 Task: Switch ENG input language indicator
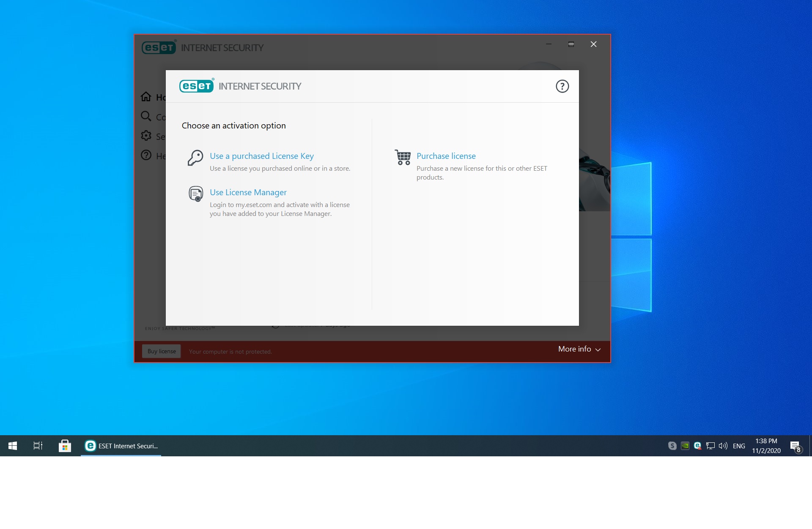(x=739, y=446)
